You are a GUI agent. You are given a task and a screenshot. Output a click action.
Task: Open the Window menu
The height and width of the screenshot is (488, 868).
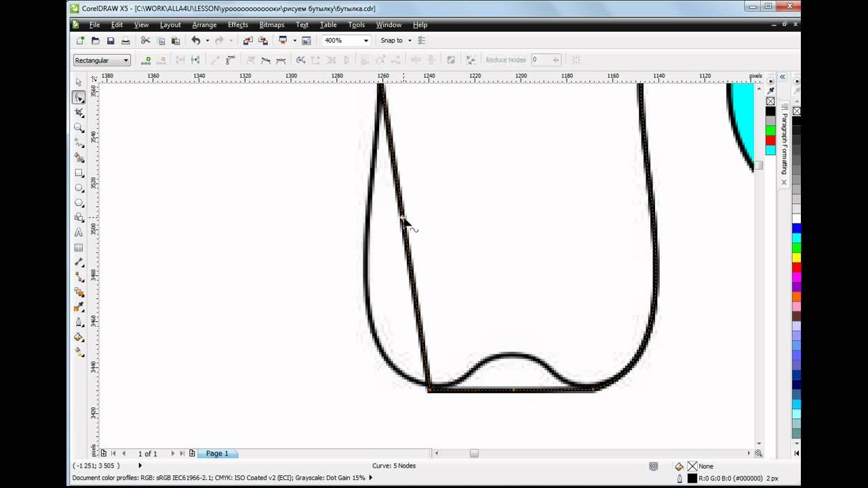click(389, 25)
